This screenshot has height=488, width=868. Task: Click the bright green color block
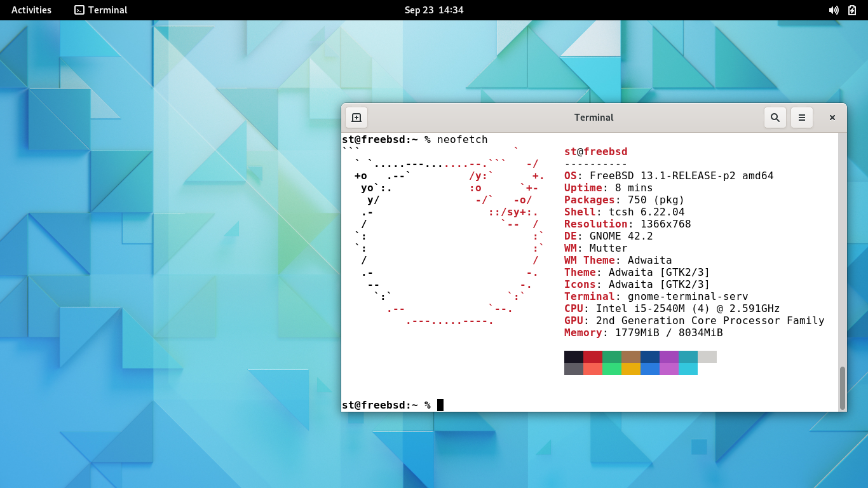[612, 369]
